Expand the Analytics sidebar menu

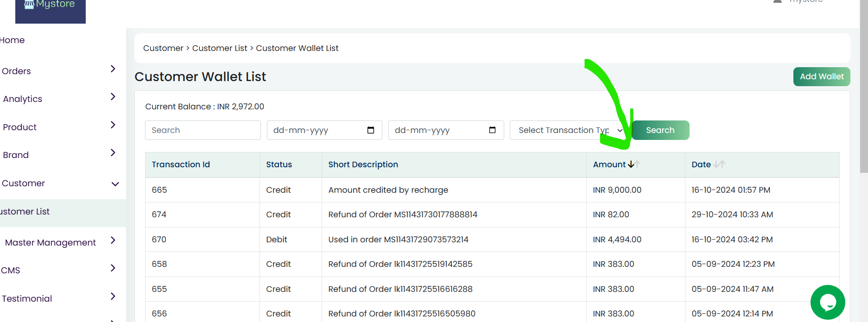(x=113, y=97)
